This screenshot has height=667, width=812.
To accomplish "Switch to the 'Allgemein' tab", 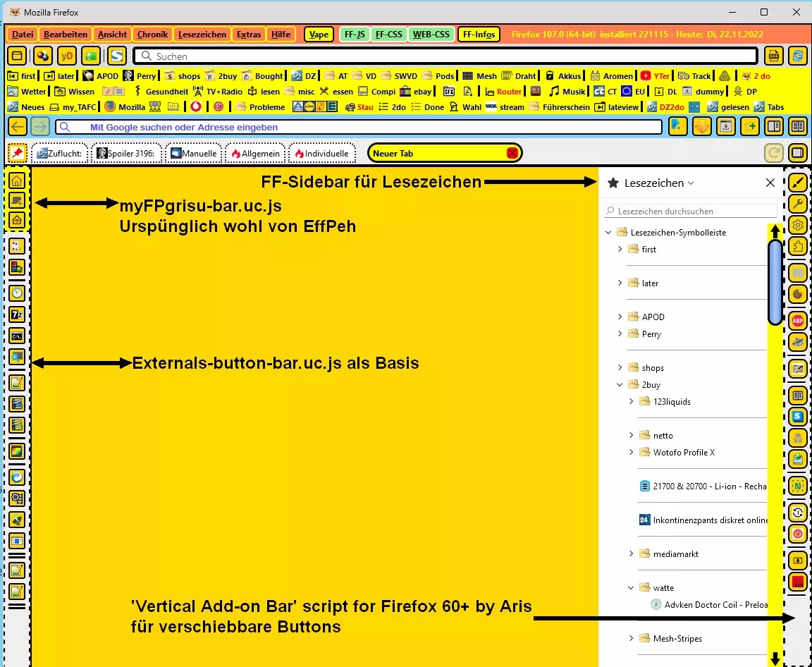I will click(x=256, y=153).
